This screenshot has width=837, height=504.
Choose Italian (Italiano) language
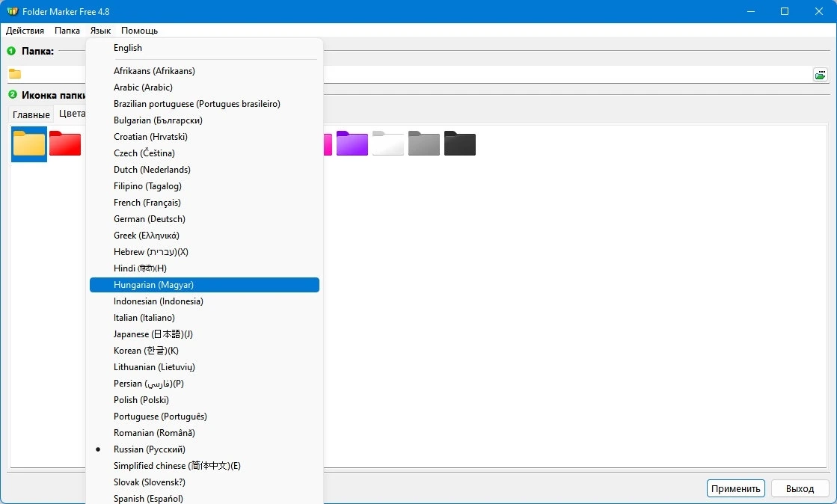(204, 318)
